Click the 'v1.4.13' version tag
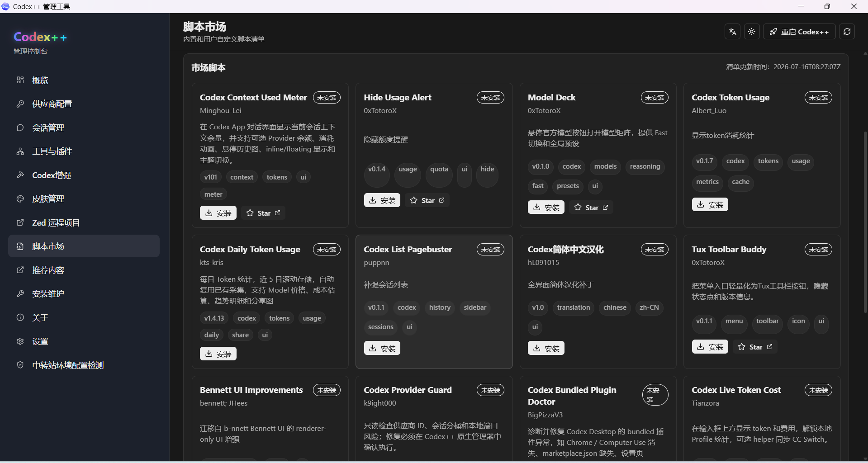The width and height of the screenshot is (868, 463). [214, 318]
